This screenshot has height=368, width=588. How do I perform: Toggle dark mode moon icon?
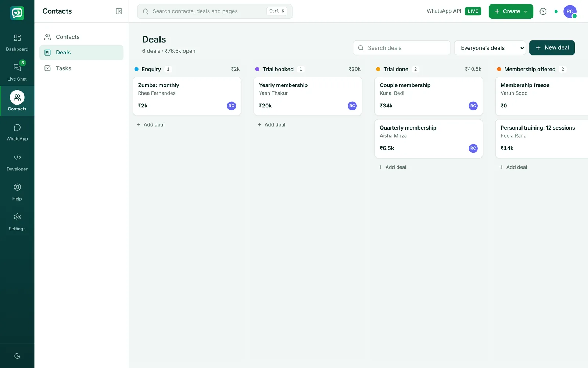click(17, 356)
